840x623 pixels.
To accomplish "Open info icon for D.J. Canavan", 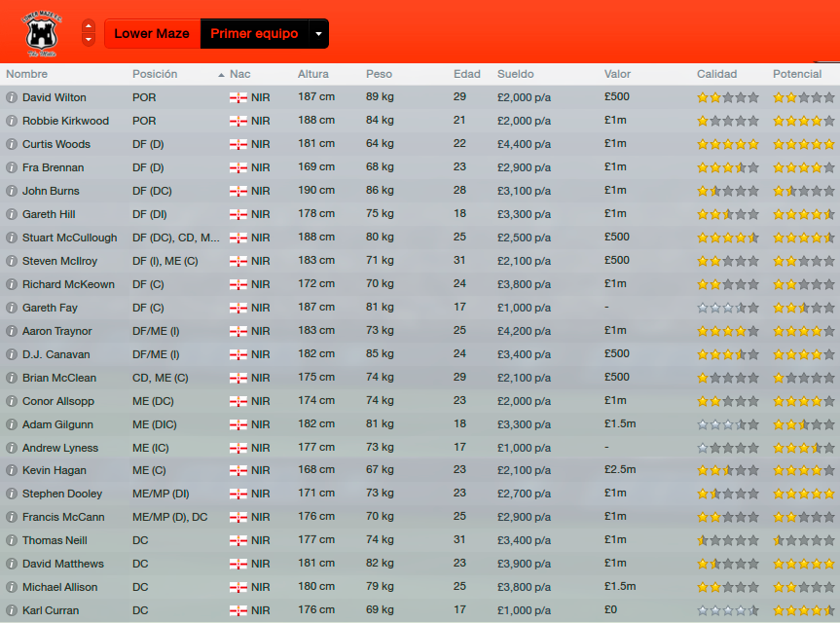I will tap(12, 354).
